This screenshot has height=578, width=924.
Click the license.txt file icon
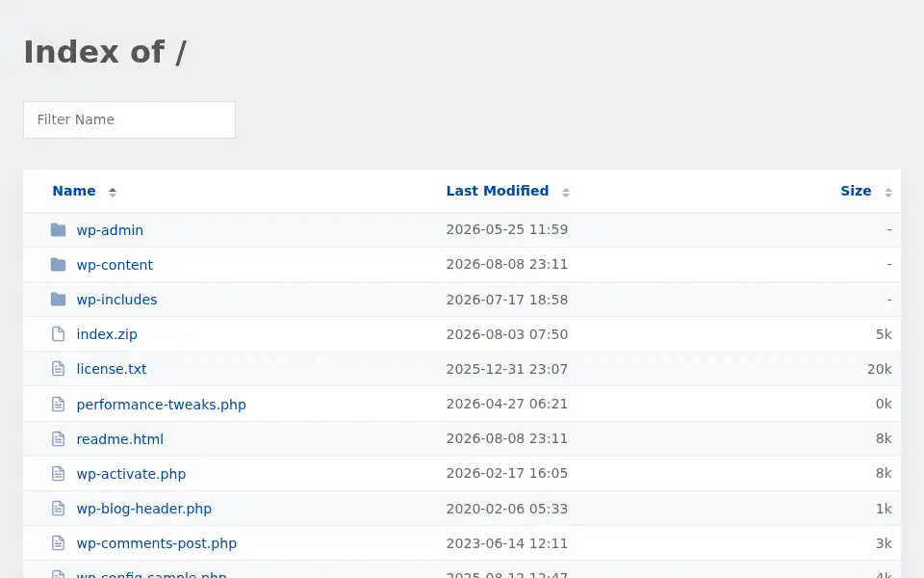(58, 369)
